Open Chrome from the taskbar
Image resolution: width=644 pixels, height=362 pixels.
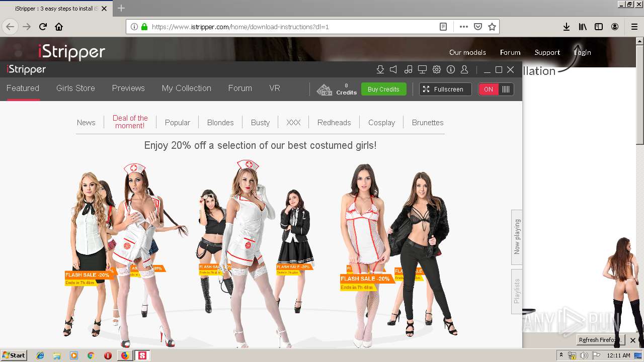point(91,355)
